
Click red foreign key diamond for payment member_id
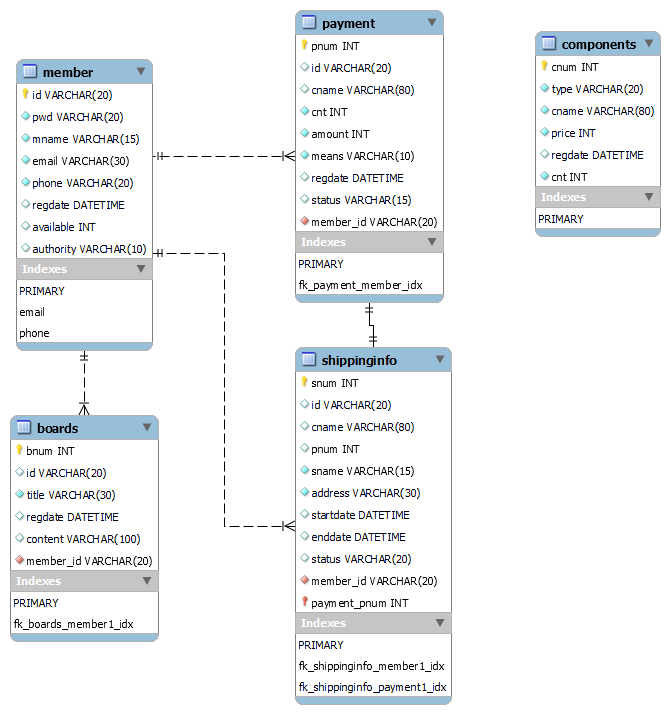(305, 221)
